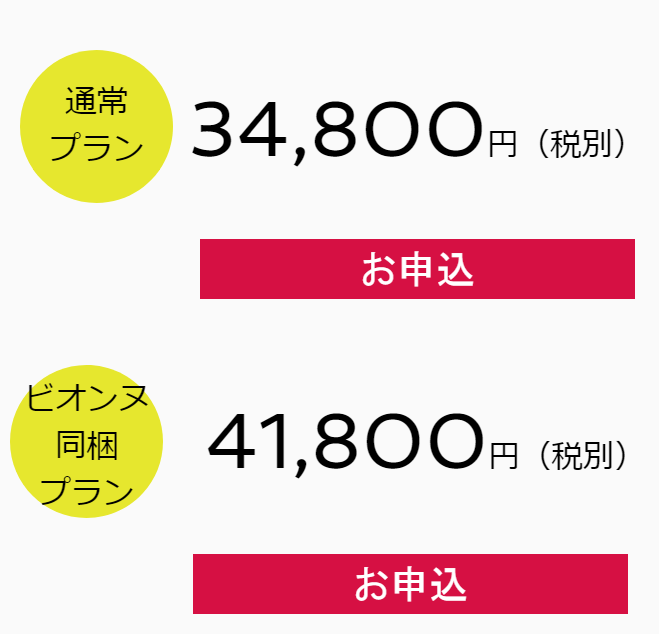659x638 pixels.
Task: Click the 34,800 price number
Action: pos(337,130)
